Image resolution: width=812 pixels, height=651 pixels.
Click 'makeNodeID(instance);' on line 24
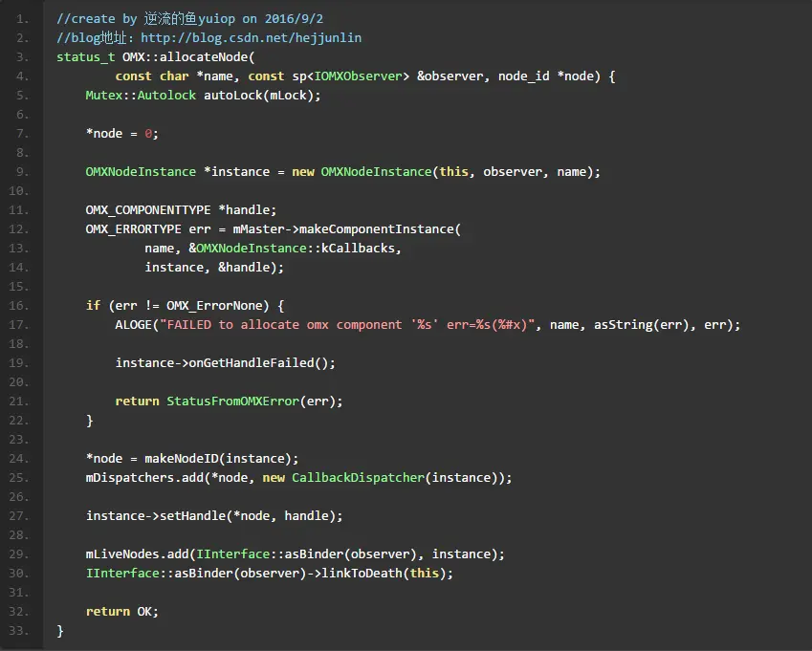[222, 459]
